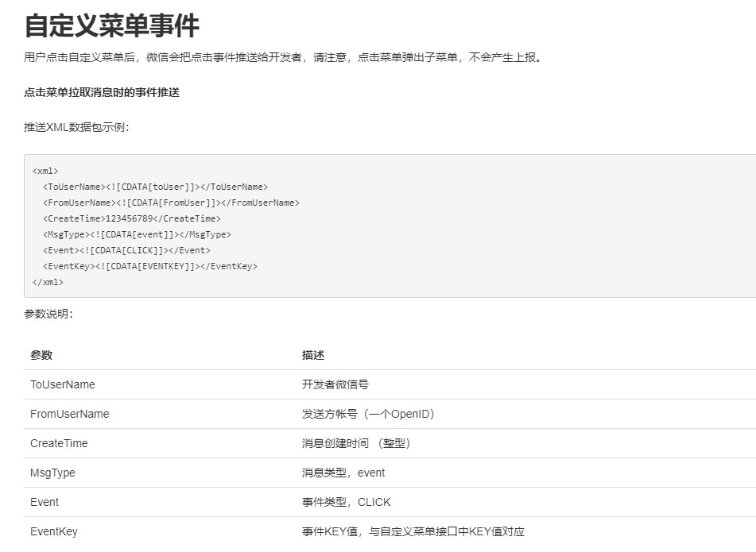Click the 描述 table column header
Viewport: 756px width, 552px height.
[x=313, y=356]
